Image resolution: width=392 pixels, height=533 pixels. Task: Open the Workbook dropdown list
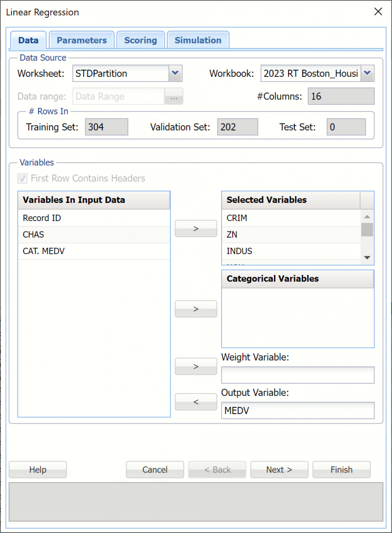368,73
